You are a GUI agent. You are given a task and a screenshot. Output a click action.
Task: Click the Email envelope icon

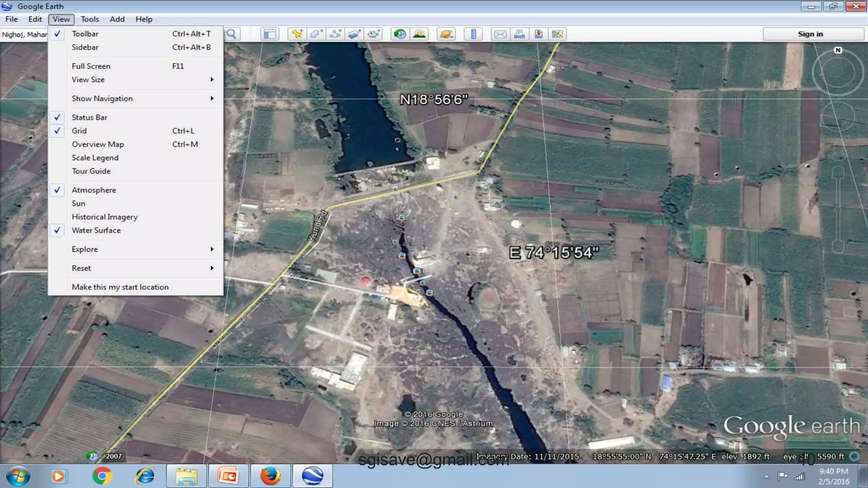tap(500, 34)
